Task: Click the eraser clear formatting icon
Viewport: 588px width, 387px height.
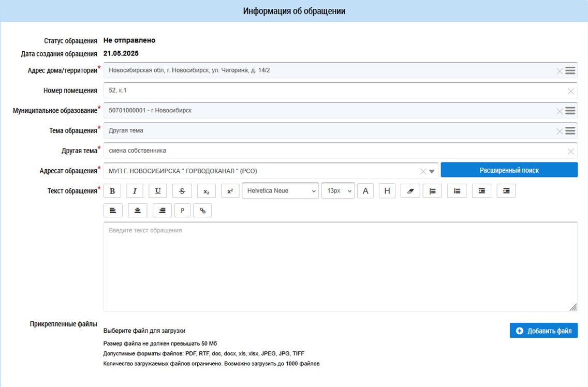Action: click(x=410, y=191)
